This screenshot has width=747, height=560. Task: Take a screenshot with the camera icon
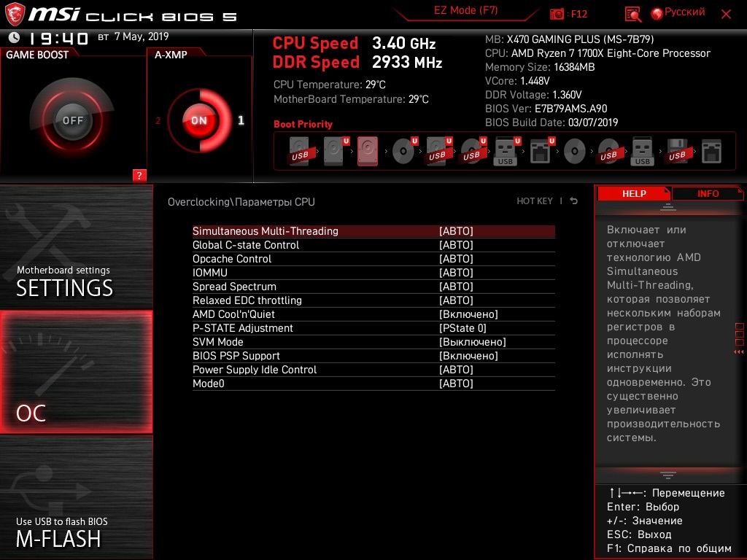(557, 15)
